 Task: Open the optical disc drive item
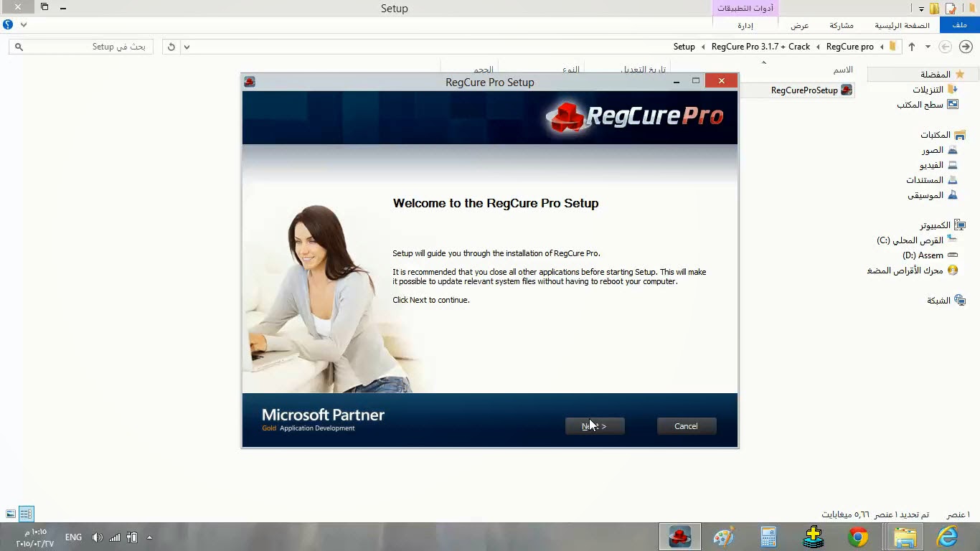pos(905,270)
